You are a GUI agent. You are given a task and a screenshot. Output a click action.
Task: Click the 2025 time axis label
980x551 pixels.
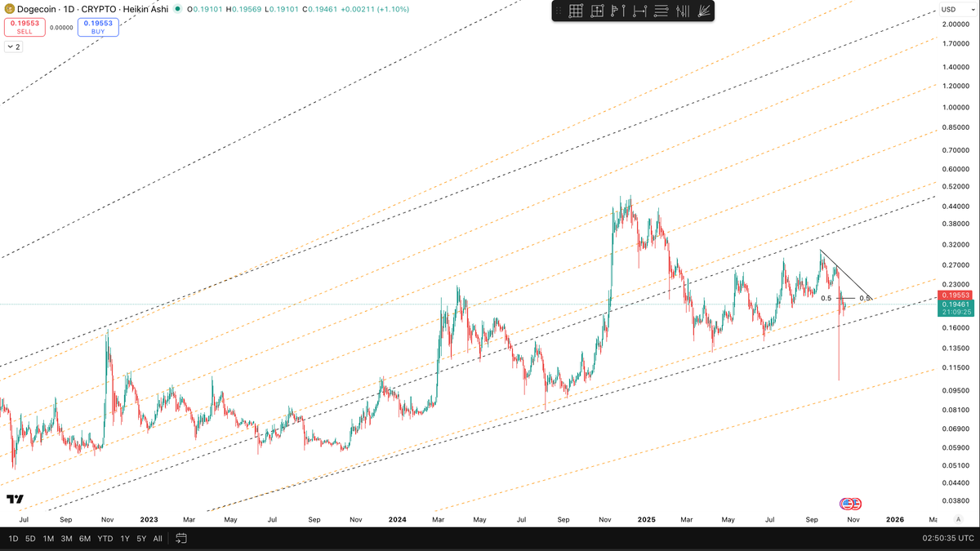point(646,519)
